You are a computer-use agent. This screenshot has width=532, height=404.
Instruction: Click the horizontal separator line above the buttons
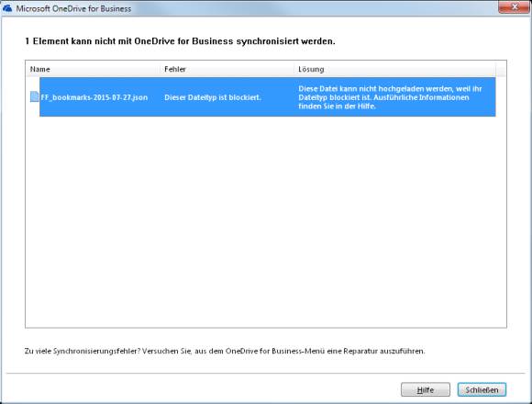[x=266, y=374]
